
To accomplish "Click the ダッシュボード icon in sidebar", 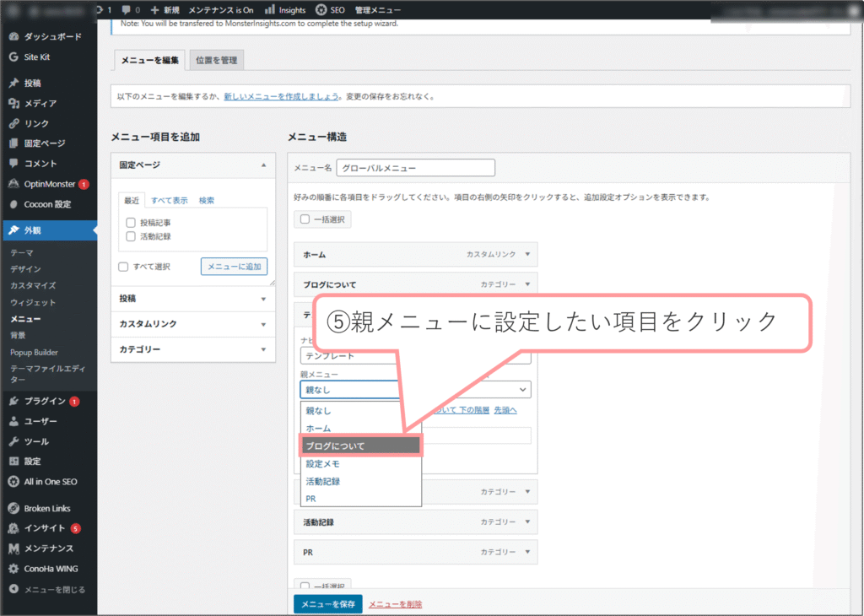I will [13, 37].
